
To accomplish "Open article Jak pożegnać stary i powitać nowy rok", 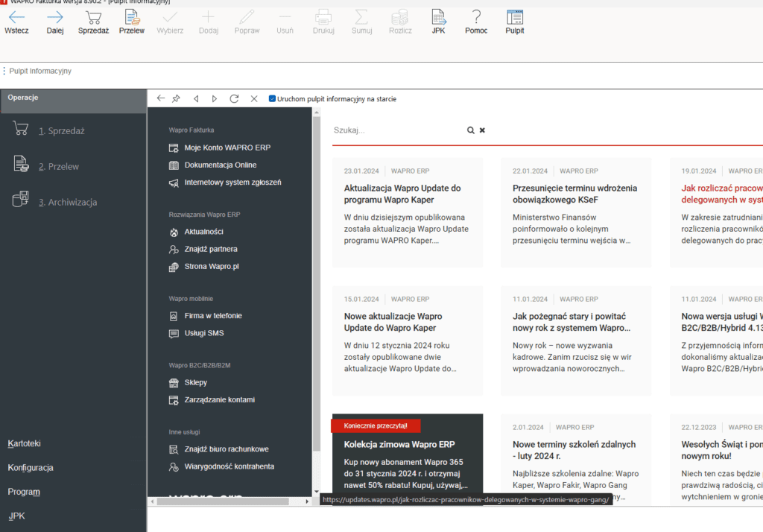I will [x=572, y=322].
